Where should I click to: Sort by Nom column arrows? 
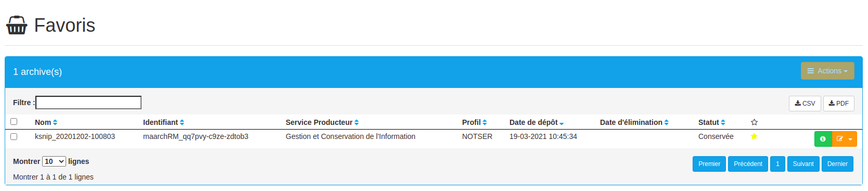coord(55,122)
